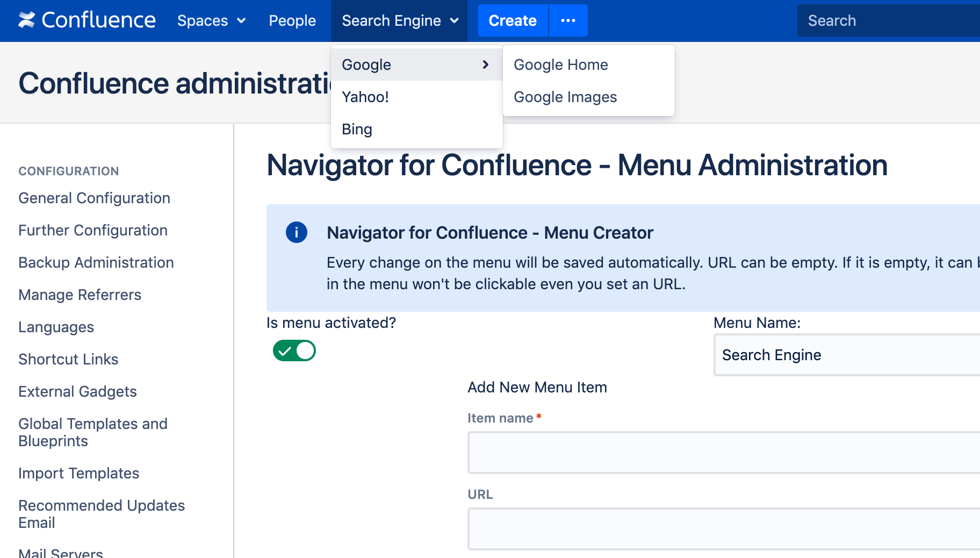The width and height of the screenshot is (980, 558).
Task: Open General Configuration in sidebar
Action: (x=94, y=198)
